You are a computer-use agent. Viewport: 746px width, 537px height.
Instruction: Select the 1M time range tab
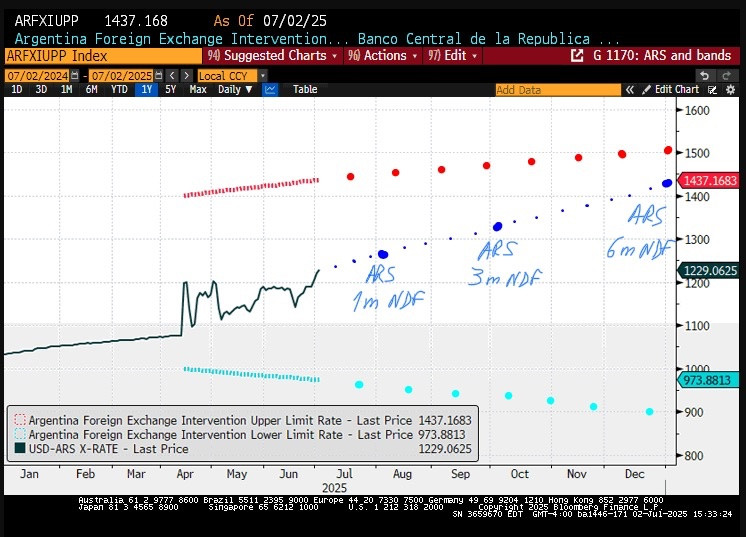(x=67, y=89)
